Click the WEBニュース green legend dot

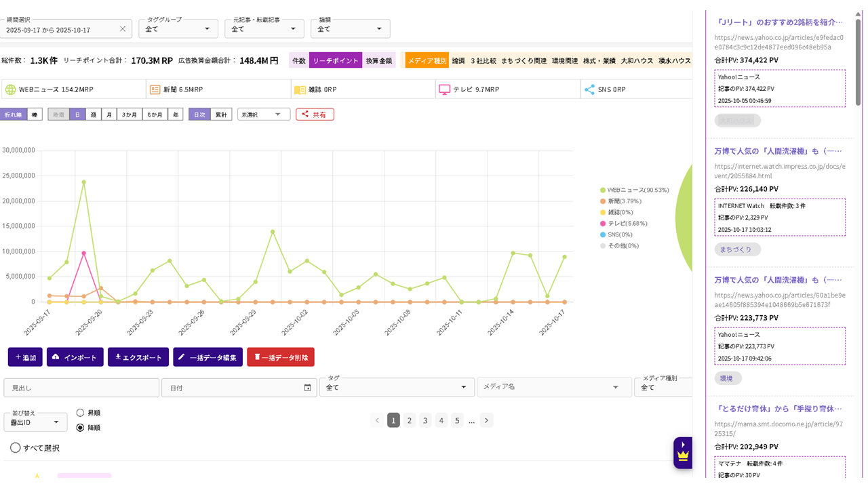click(x=602, y=190)
